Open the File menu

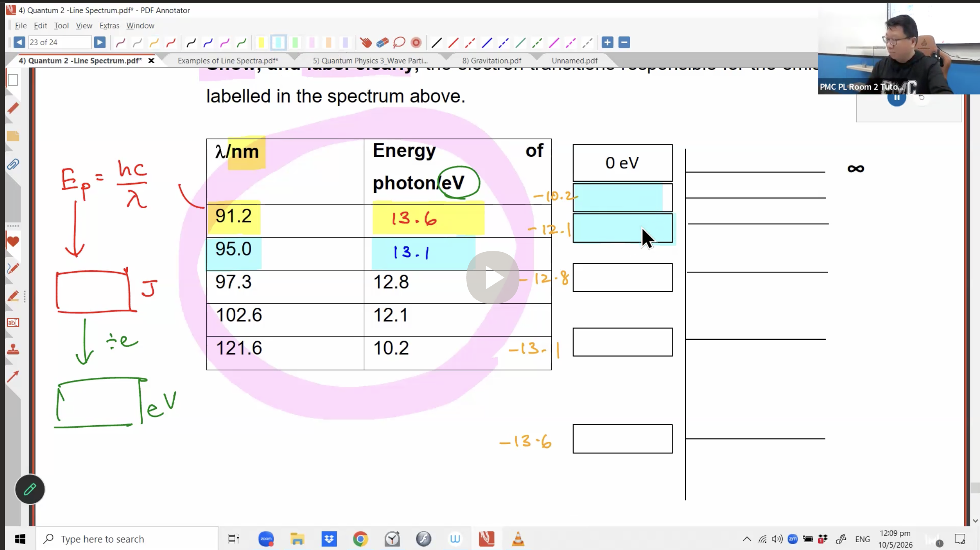(21, 26)
